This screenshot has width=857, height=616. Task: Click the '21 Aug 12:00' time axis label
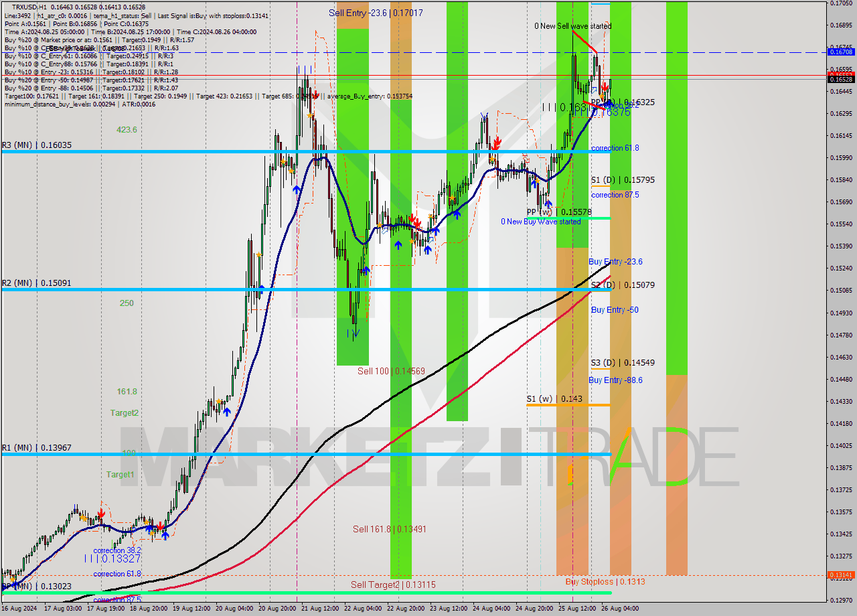tap(321, 609)
